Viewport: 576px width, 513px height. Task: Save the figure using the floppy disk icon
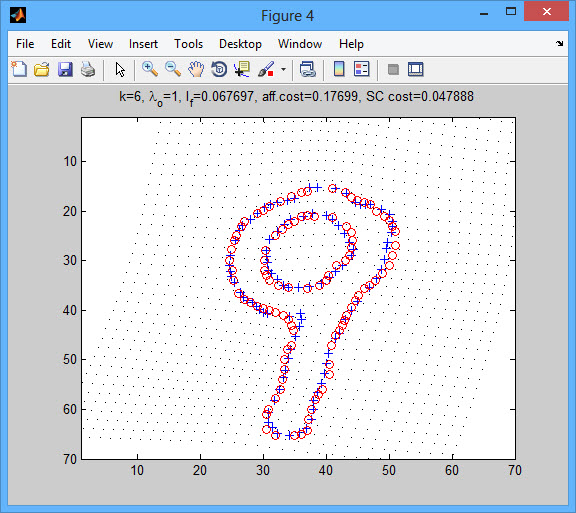pos(65,69)
